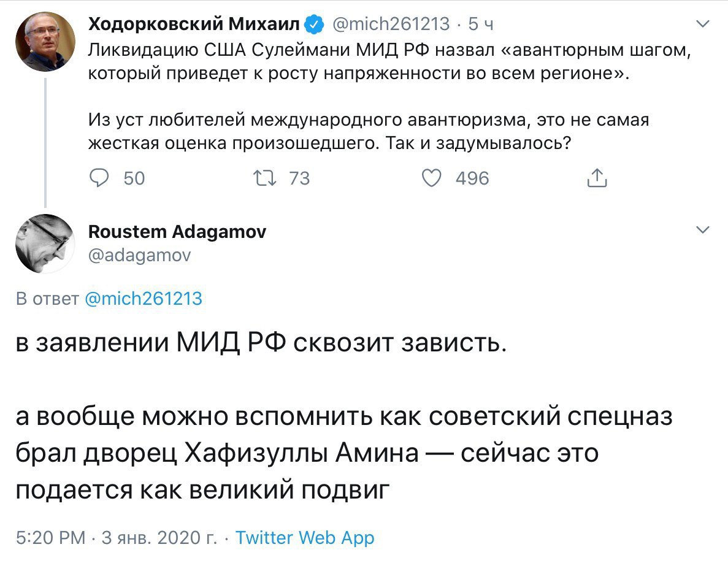Image resolution: width=728 pixels, height=566 pixels.
Task: Retweet the Ходорковский tweet via arrows icon
Action: (264, 178)
